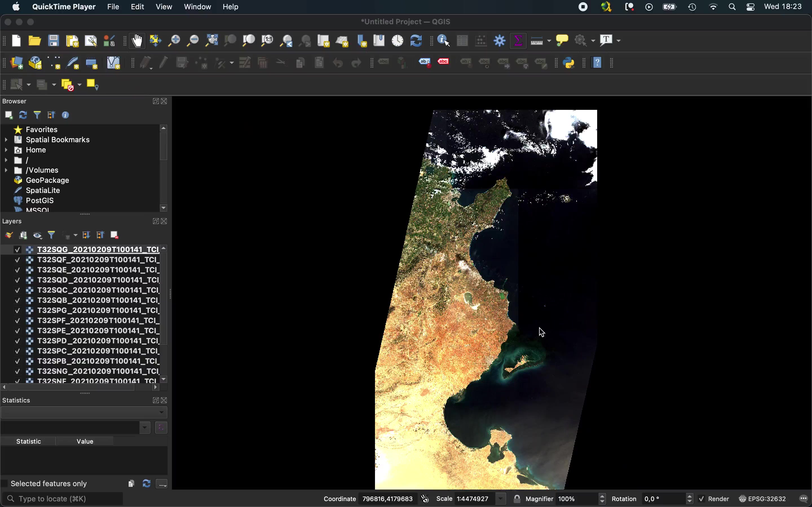Screen dimensions: 812x507
Task: Toggle the Render checkbox in status bar
Action: (x=701, y=499)
